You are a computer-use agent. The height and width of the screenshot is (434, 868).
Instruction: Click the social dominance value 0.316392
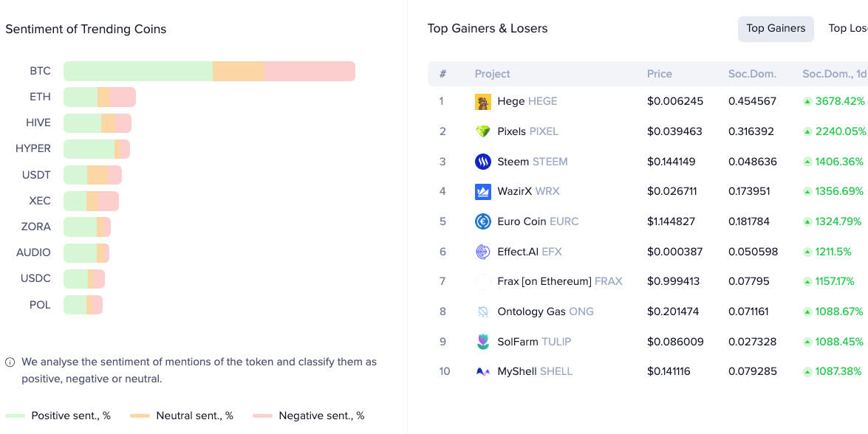[x=751, y=131]
